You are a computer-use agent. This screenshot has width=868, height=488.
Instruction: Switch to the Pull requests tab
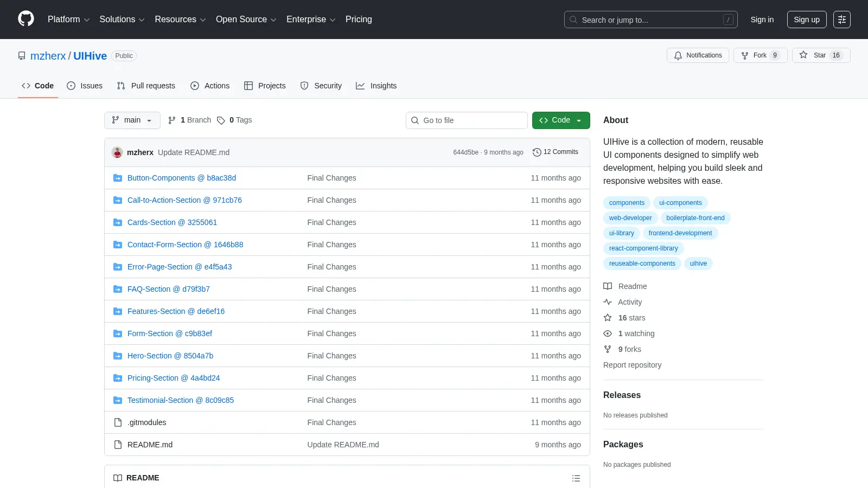point(146,86)
